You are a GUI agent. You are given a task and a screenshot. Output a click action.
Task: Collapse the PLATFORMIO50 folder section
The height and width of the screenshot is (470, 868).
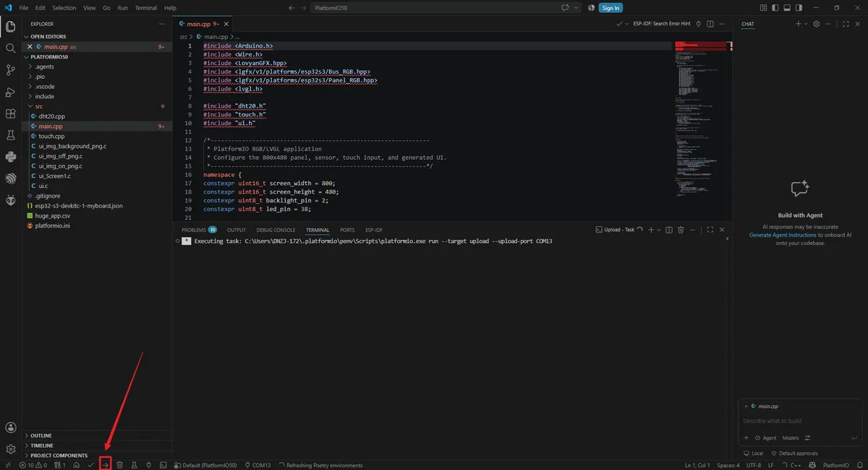click(x=97, y=56)
